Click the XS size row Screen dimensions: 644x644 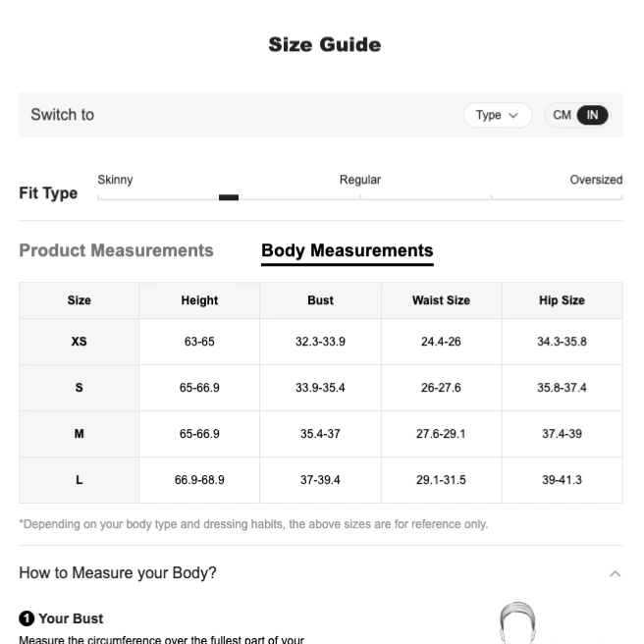click(321, 342)
